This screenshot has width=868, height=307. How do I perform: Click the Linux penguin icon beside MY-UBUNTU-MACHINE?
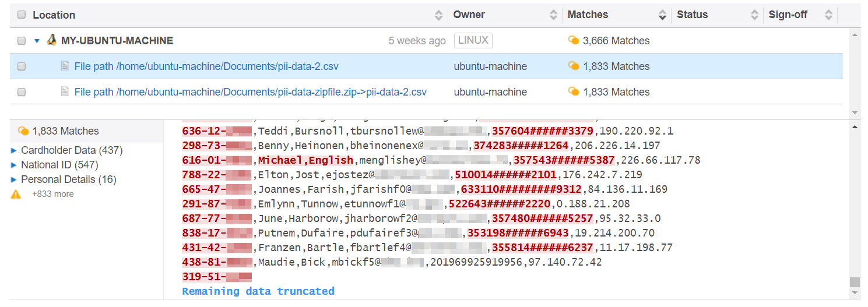[x=52, y=40]
